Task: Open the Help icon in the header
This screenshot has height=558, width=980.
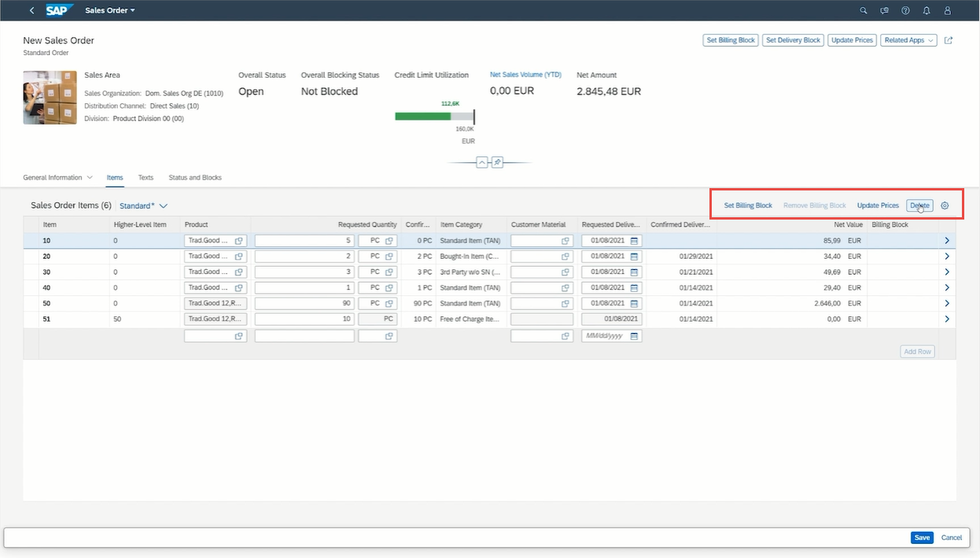Action: (905, 10)
